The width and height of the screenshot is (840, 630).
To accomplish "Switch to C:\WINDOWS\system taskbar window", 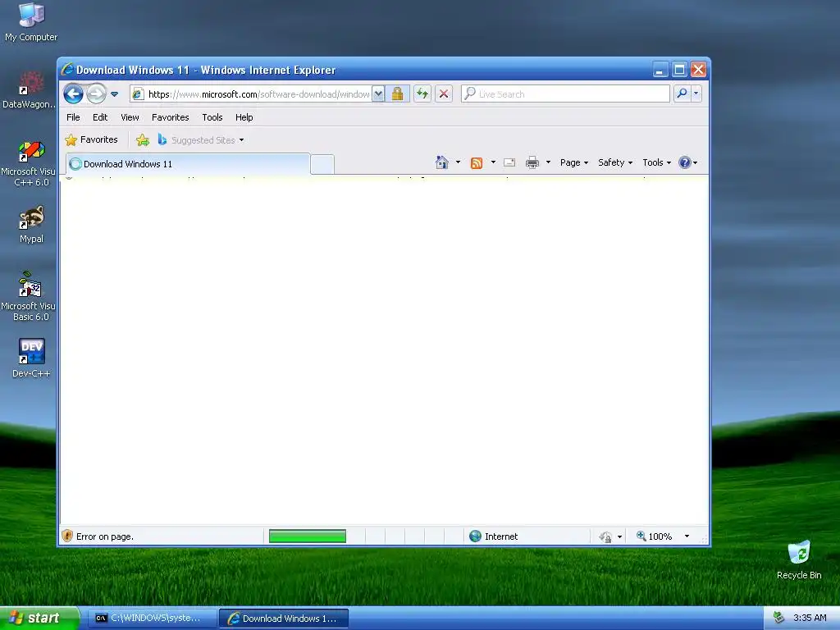I will 152,619.
